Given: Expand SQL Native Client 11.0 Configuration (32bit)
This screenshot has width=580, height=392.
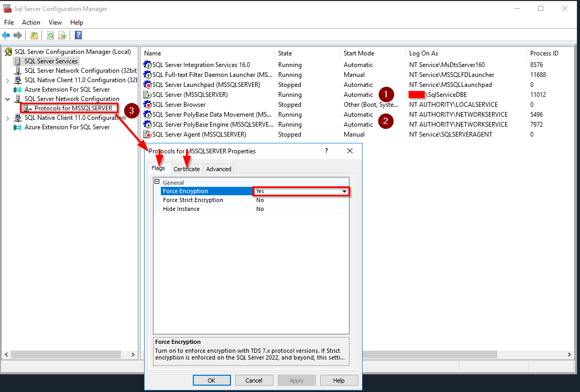Looking at the screenshot, I should pos(7,80).
